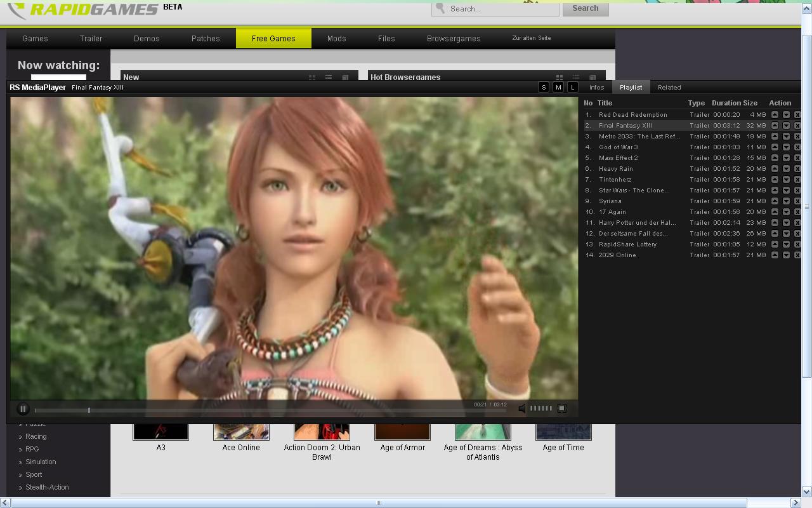Move Heavy Rain up in playlist

click(775, 169)
